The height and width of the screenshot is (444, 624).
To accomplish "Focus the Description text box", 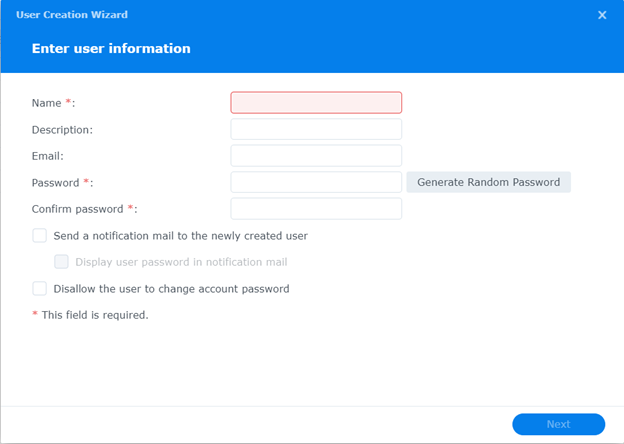I will tap(316, 129).
